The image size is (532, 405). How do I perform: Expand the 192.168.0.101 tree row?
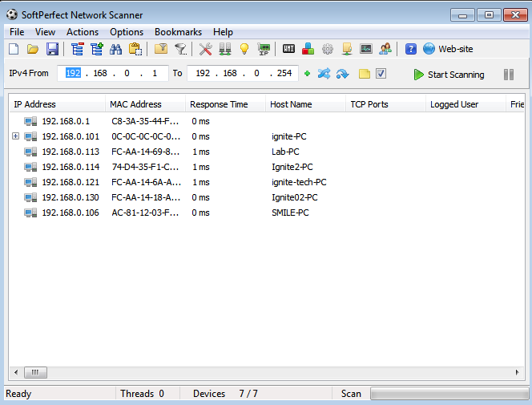coord(15,136)
